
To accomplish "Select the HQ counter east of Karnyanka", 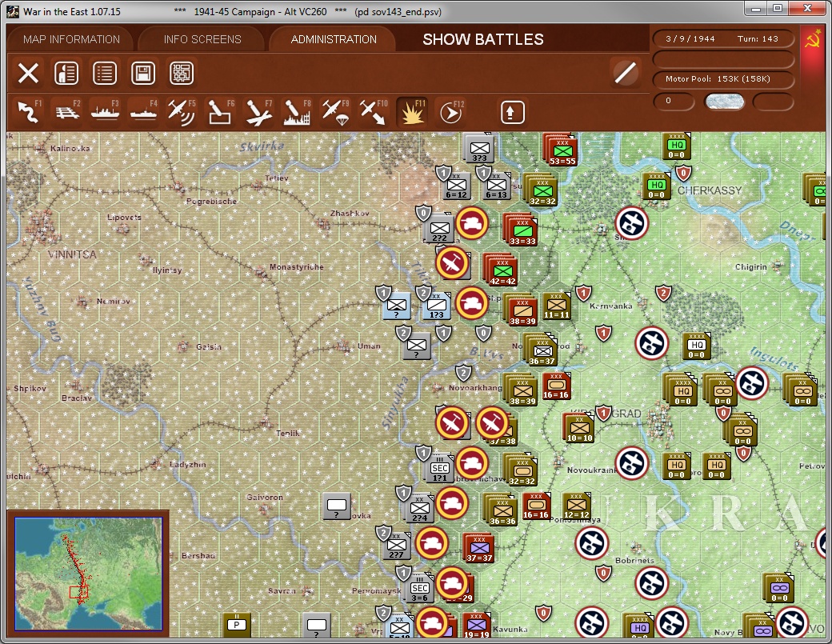I will coord(696,346).
